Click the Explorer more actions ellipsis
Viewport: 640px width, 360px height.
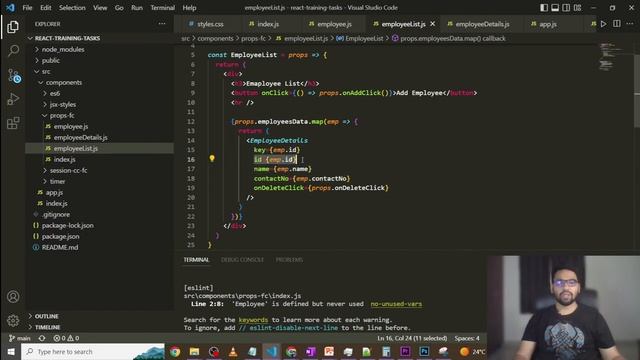(162, 24)
